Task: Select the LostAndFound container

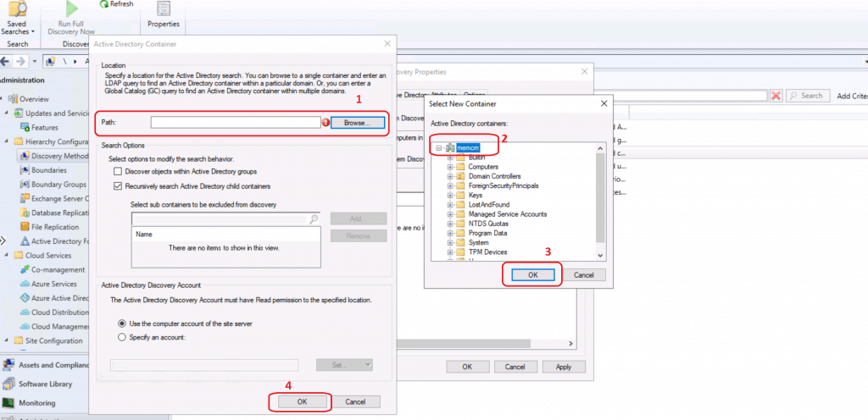Action: pos(487,204)
